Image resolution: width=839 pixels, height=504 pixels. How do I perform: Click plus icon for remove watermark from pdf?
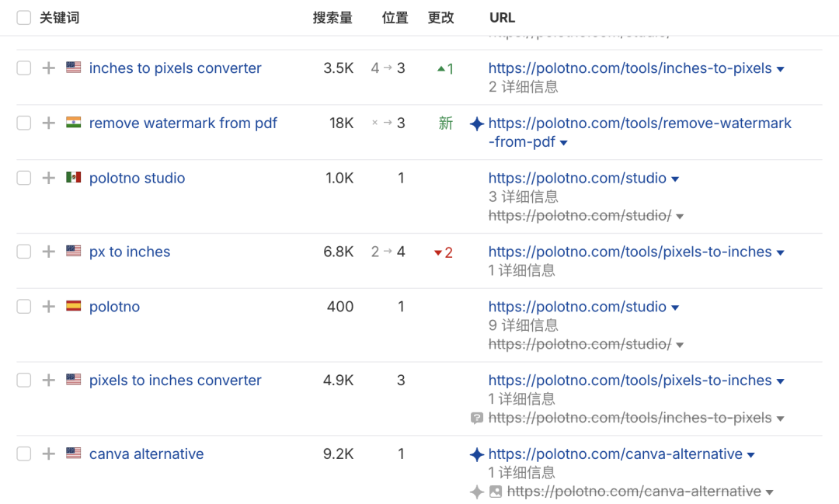[49, 123]
